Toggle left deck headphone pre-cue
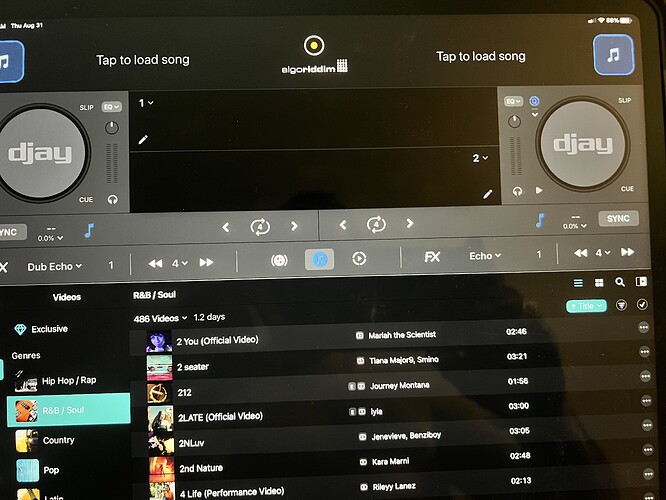Image resolution: width=666 pixels, height=500 pixels. tap(113, 199)
